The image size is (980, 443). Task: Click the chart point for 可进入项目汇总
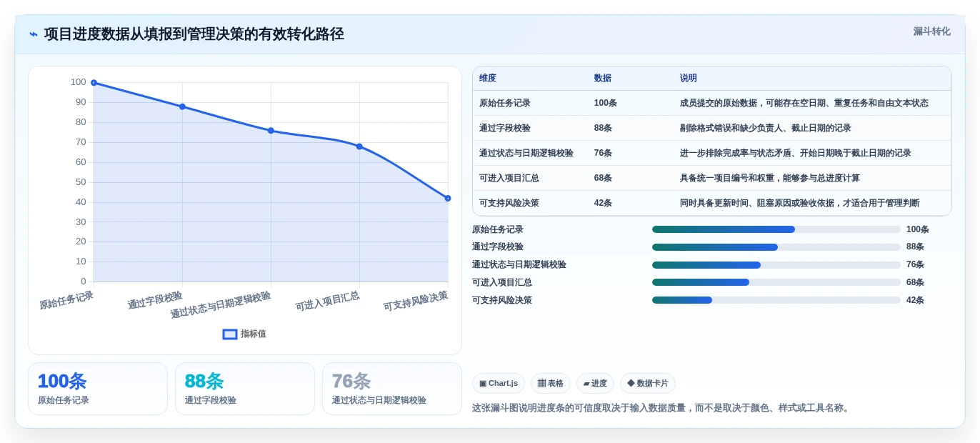(359, 146)
